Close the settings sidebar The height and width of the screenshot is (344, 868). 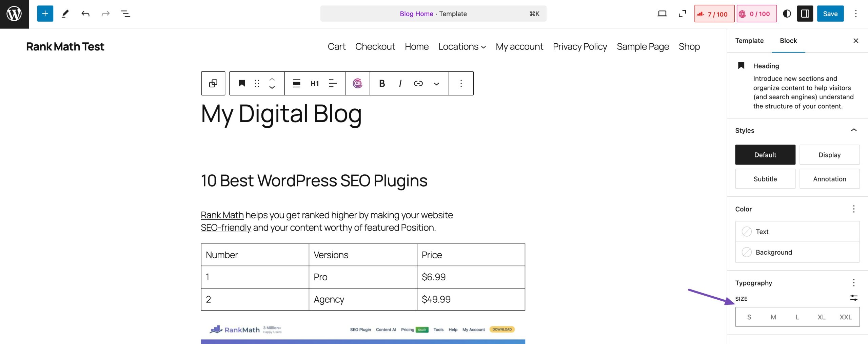click(x=856, y=41)
